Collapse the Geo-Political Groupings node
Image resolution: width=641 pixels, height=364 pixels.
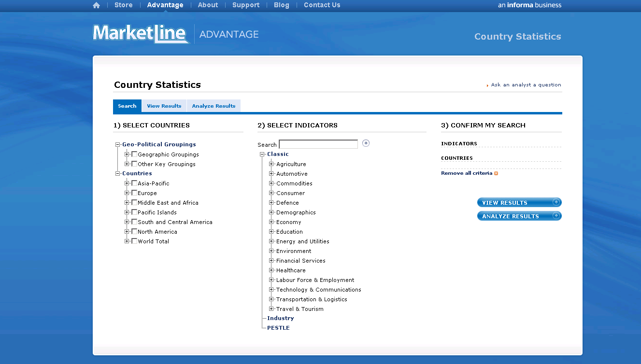(x=117, y=144)
